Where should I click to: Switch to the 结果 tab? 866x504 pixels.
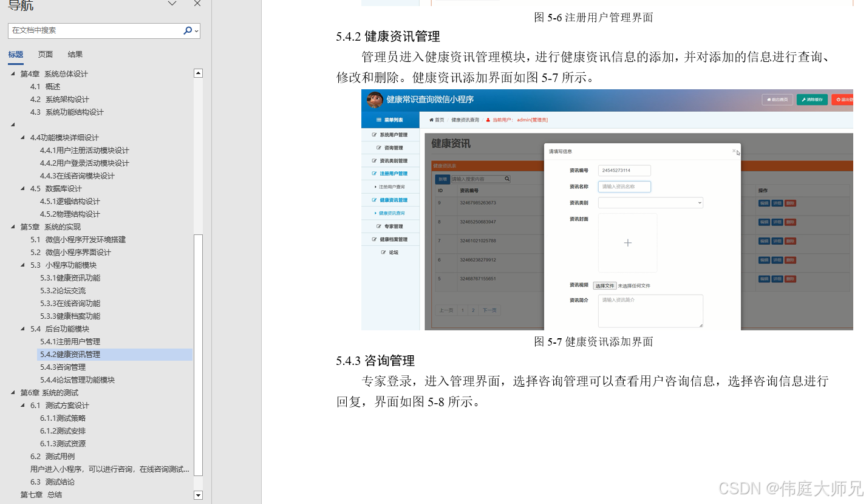click(75, 55)
